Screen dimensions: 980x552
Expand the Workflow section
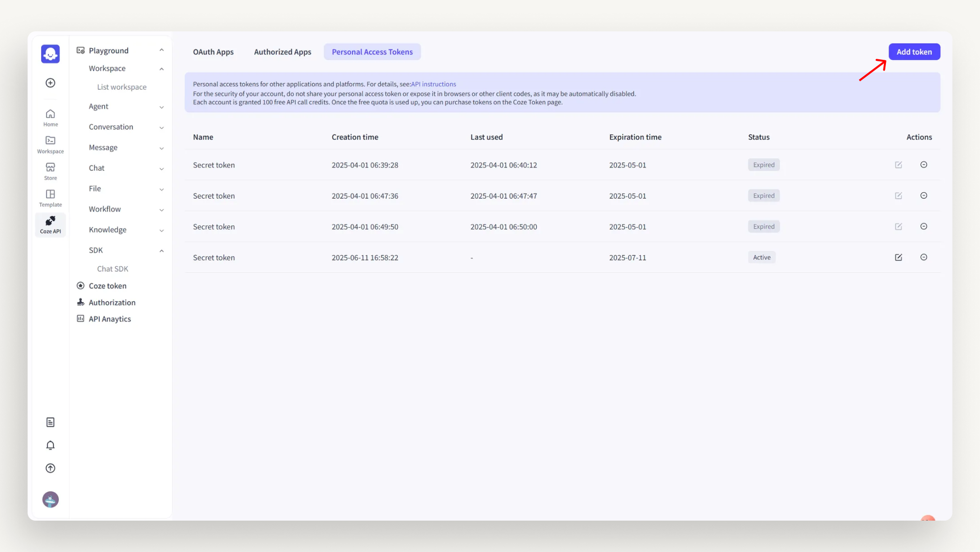[162, 209]
